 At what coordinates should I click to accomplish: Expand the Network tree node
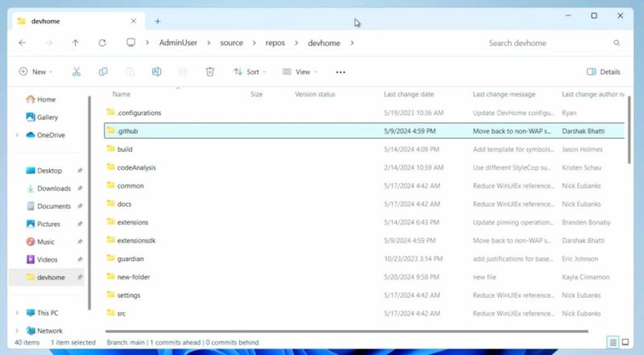pyautogui.click(x=17, y=330)
